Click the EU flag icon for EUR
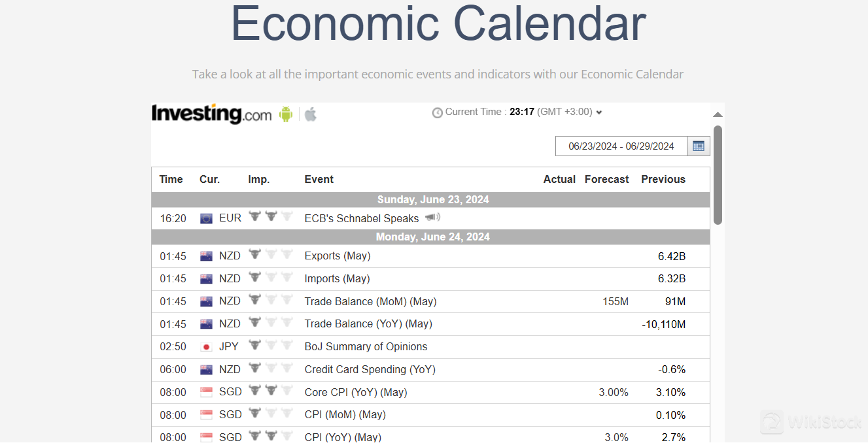 (207, 218)
